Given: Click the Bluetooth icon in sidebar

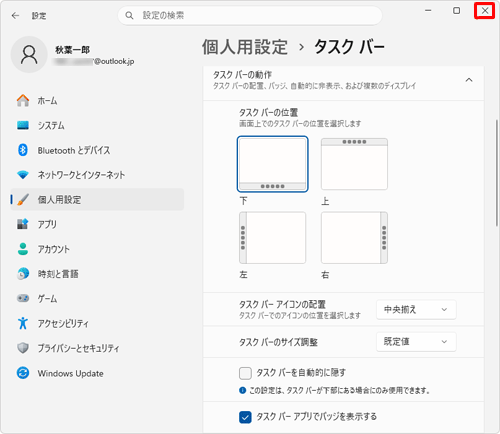Looking at the screenshot, I should coord(23,150).
